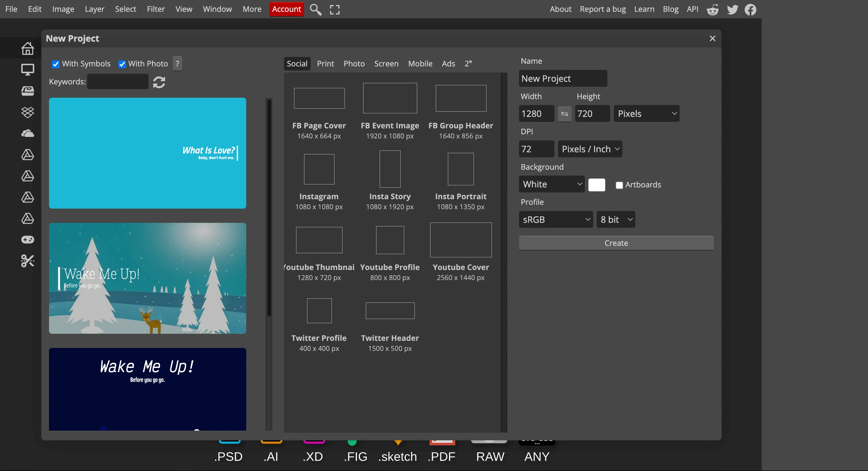Click the game controller icon in sidebar
The width and height of the screenshot is (868, 471).
point(28,240)
